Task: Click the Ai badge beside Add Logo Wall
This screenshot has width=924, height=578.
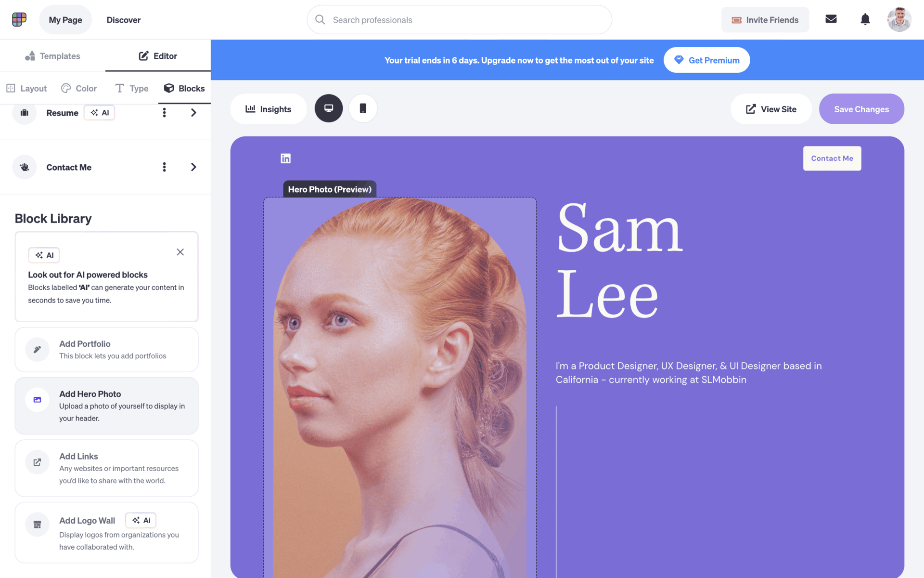Action: (x=141, y=520)
